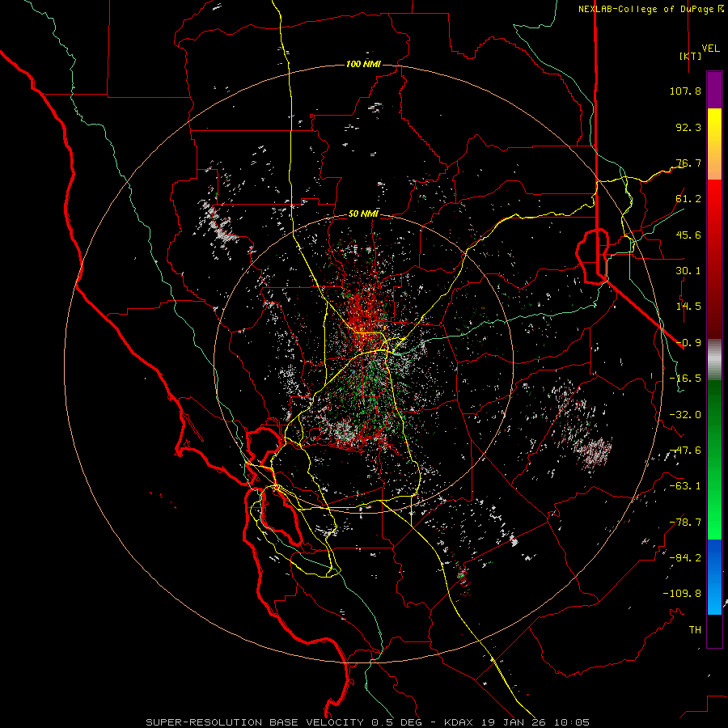Image resolution: width=728 pixels, height=728 pixels.
Task: Click the 107.8 velocity scale value
Action: pyautogui.click(x=685, y=91)
